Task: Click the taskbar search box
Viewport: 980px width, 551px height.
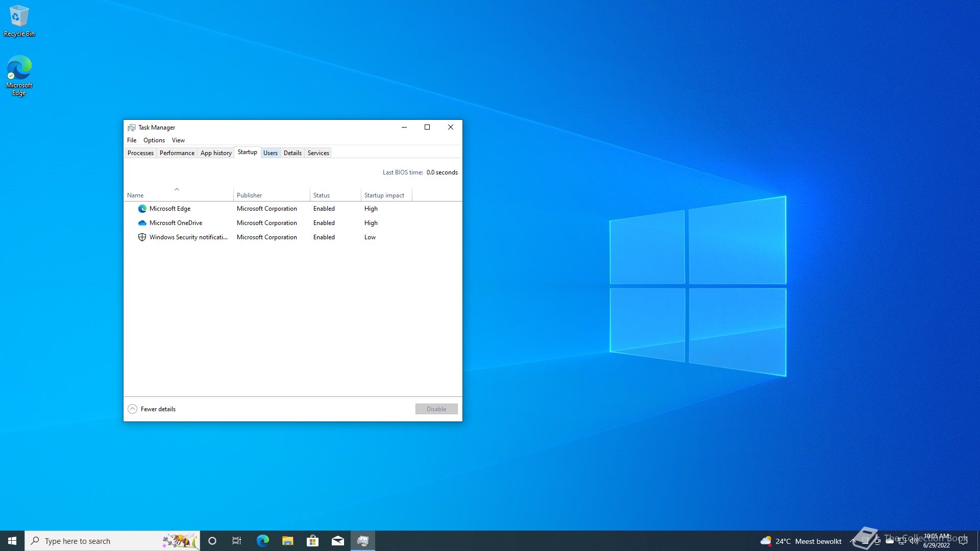Action: coord(112,541)
